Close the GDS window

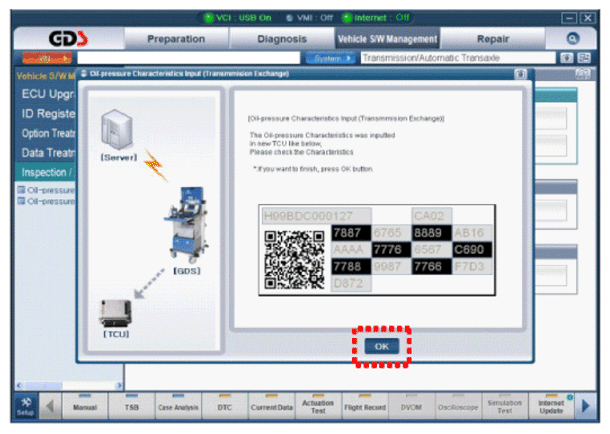tap(587, 18)
